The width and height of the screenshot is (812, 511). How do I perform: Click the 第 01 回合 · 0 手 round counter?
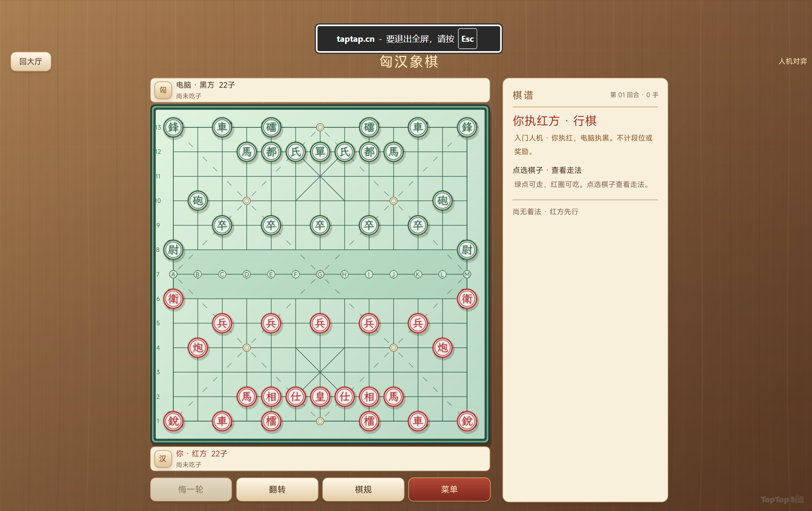coord(634,95)
